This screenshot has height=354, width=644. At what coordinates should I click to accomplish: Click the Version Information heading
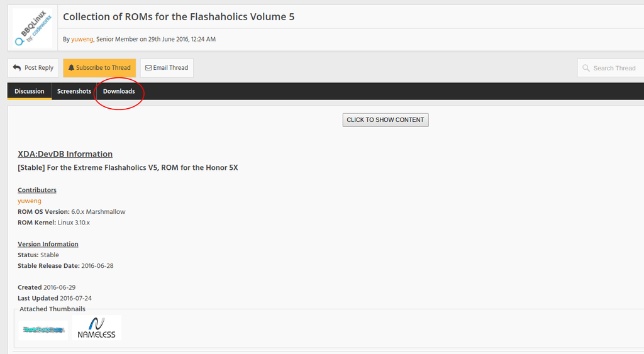pyautogui.click(x=48, y=244)
